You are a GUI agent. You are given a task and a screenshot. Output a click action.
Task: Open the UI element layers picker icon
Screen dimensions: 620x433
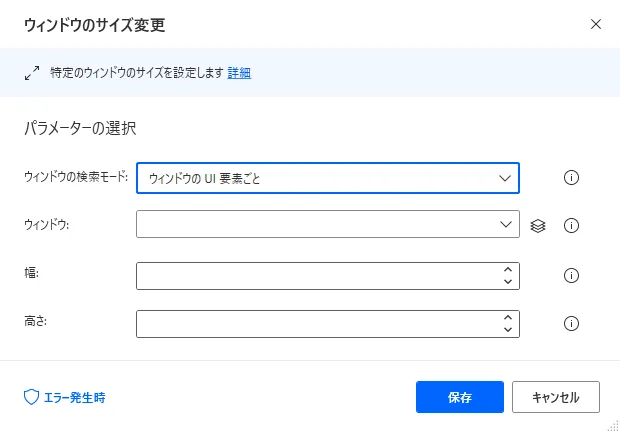coord(538,225)
